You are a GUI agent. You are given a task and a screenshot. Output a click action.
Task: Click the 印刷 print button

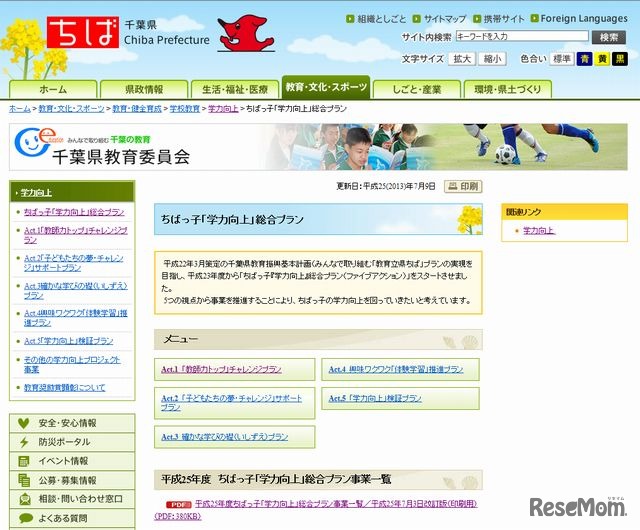[463, 186]
